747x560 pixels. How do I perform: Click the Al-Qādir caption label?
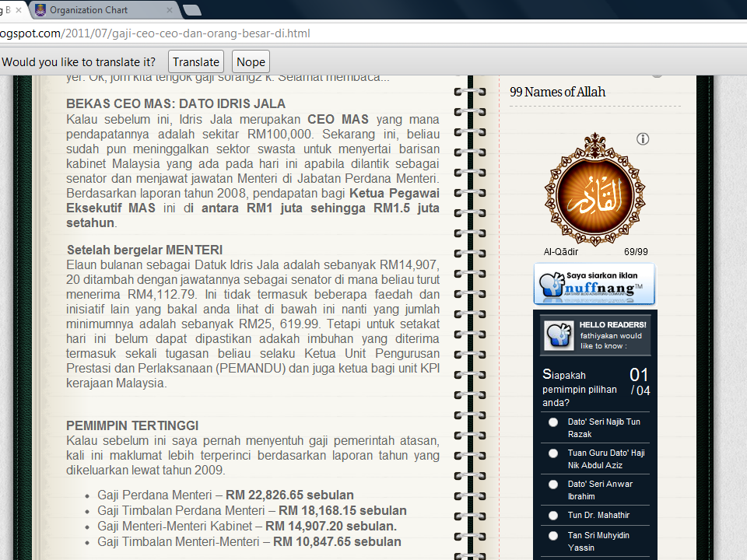point(561,252)
